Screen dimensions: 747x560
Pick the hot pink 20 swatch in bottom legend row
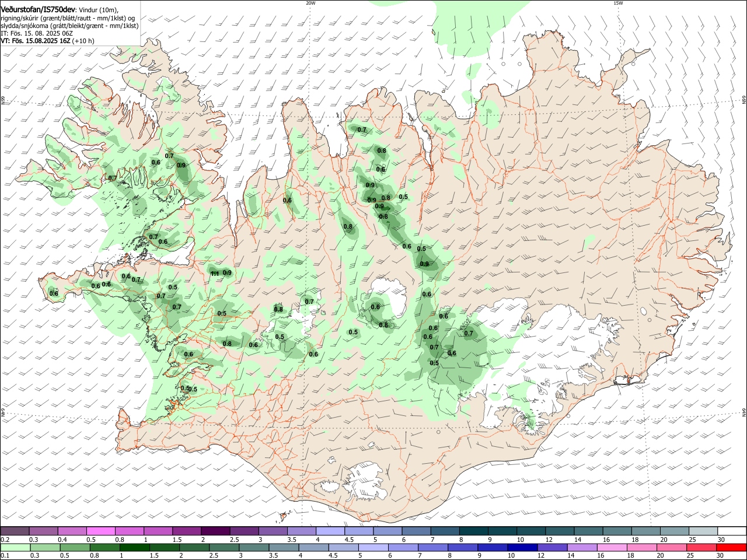point(671,548)
